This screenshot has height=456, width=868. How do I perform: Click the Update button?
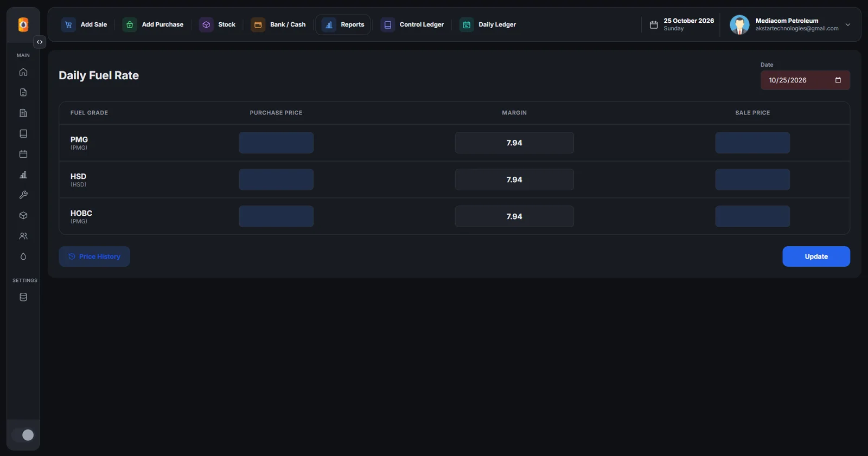point(816,256)
